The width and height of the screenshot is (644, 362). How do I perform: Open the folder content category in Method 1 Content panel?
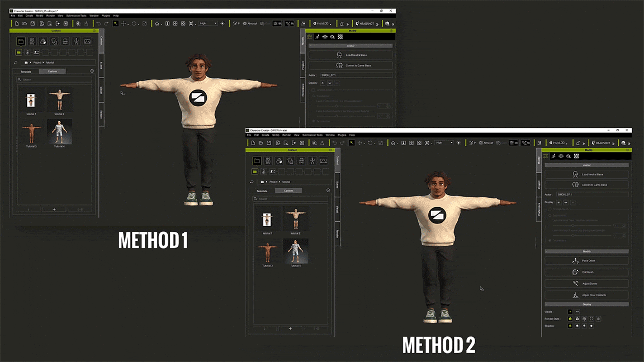(x=21, y=41)
